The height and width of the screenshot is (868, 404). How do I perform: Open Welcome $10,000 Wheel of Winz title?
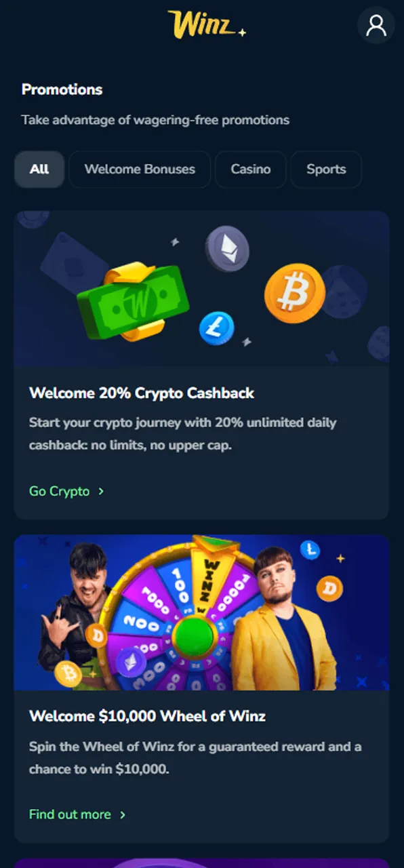tap(147, 716)
